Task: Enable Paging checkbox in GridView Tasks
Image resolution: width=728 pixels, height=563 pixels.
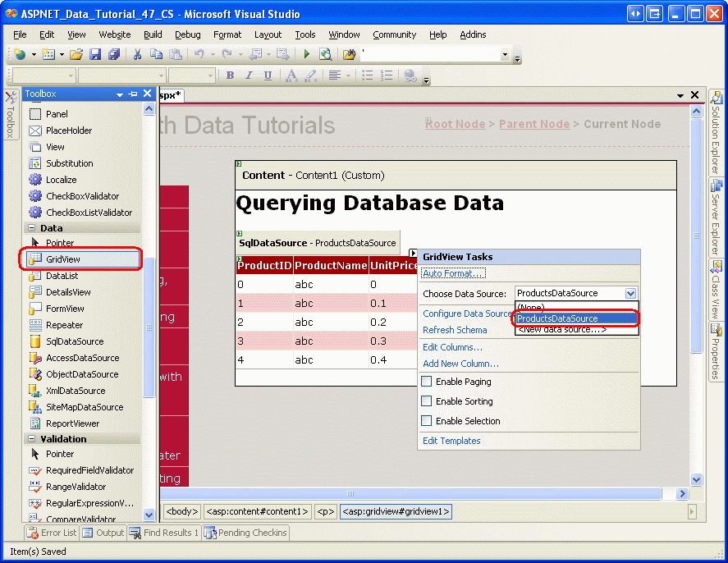Action: [x=427, y=382]
